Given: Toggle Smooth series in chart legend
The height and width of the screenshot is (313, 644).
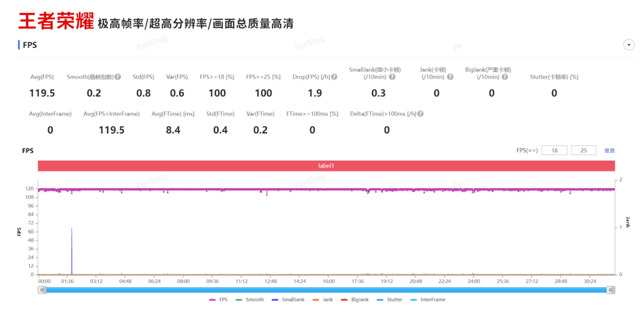Looking at the screenshot, I should [x=250, y=300].
